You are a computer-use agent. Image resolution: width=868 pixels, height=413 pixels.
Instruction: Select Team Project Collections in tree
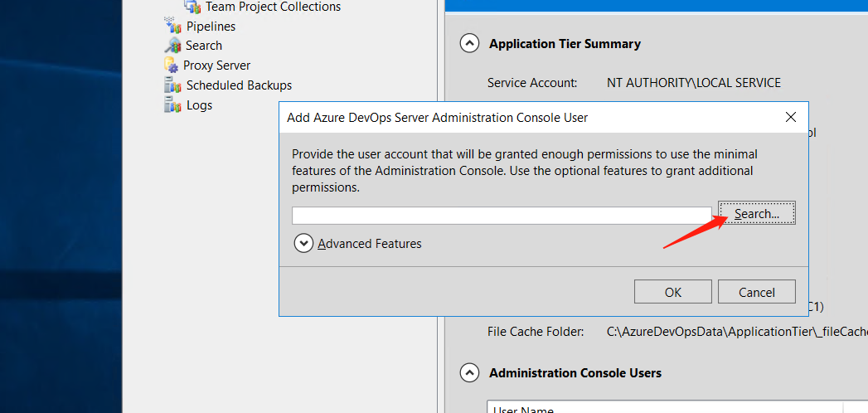[273, 7]
